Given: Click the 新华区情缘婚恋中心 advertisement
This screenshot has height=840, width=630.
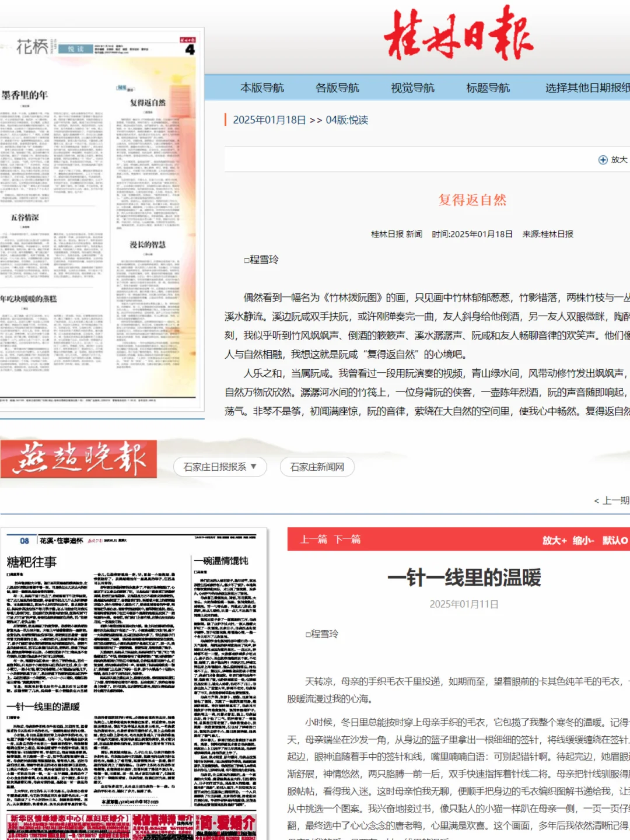Looking at the screenshot, I should click(69, 827).
